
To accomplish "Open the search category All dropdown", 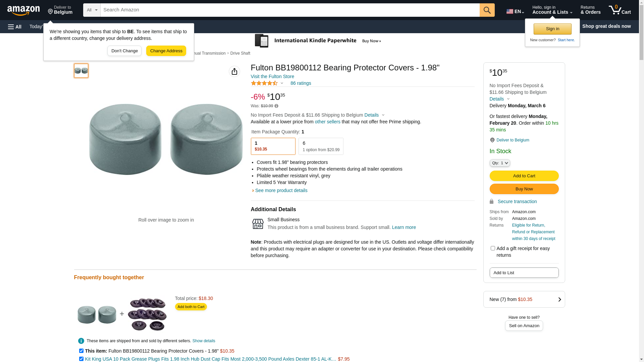I will 92,10.
